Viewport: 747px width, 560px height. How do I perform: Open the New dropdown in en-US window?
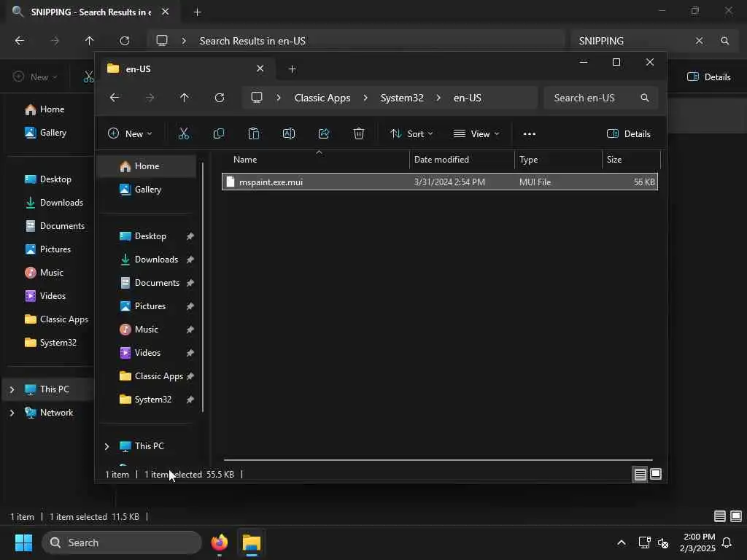pos(130,134)
